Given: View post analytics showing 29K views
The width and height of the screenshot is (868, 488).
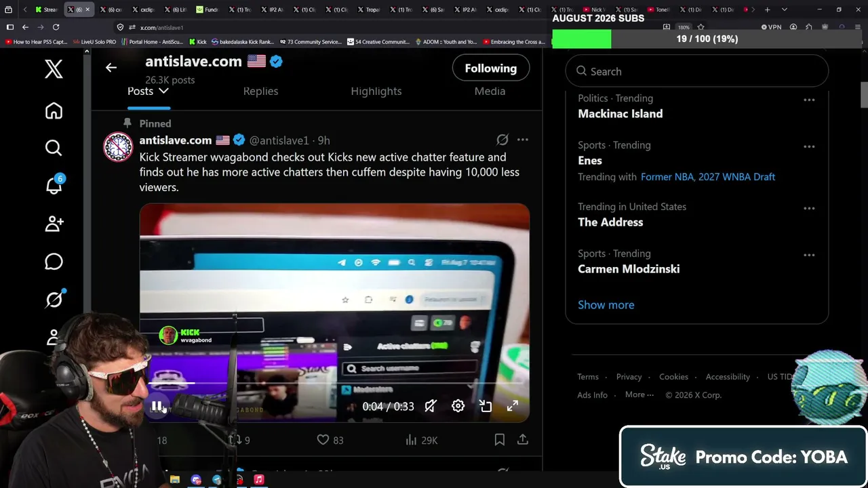Looking at the screenshot, I should tap(421, 440).
